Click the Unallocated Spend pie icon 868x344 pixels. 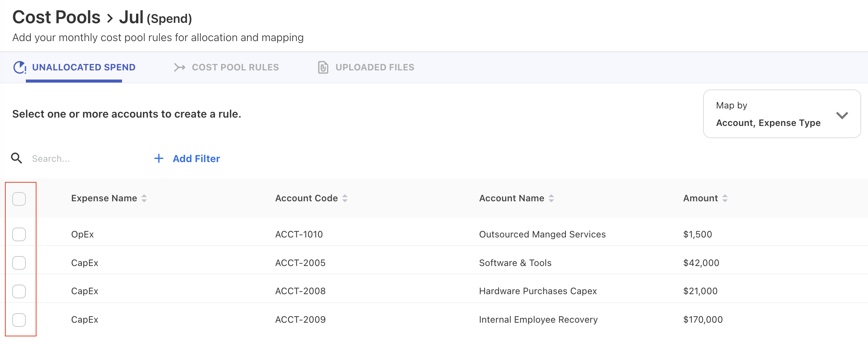[20, 67]
